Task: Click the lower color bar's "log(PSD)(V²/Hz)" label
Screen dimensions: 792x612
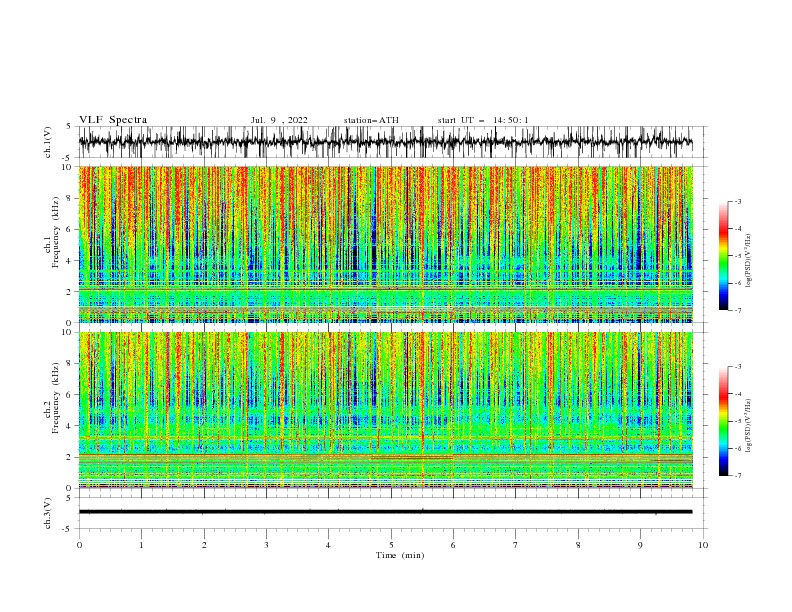Action: tap(748, 426)
